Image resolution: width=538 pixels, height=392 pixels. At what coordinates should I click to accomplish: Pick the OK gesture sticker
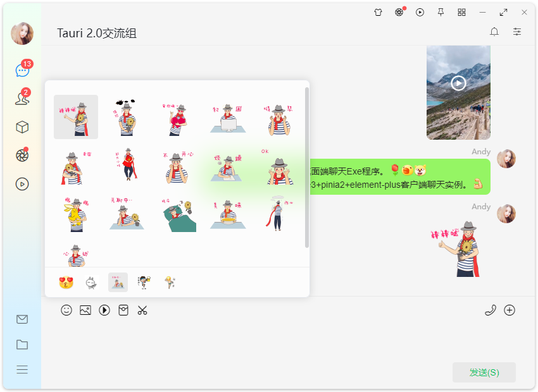point(279,167)
